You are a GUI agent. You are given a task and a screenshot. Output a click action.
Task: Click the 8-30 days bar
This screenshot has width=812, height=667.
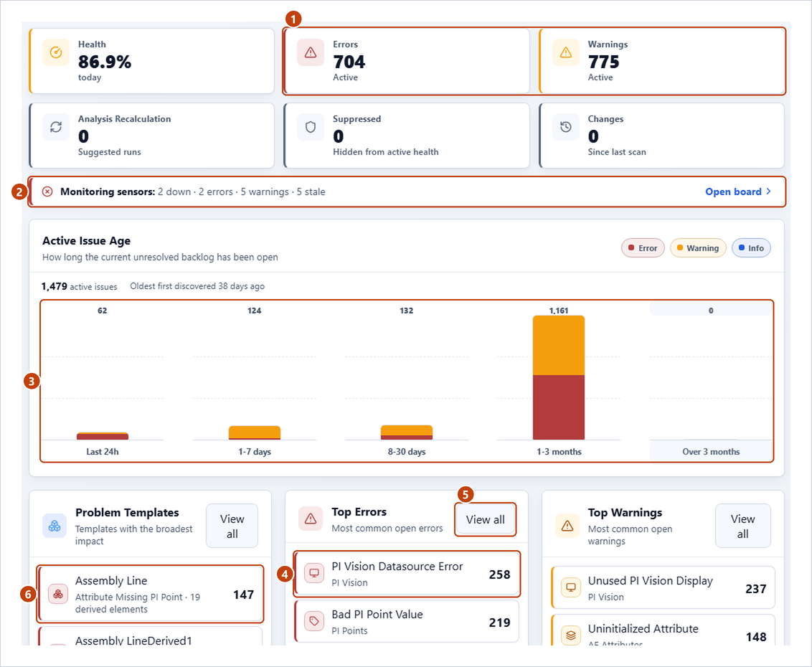click(x=407, y=432)
